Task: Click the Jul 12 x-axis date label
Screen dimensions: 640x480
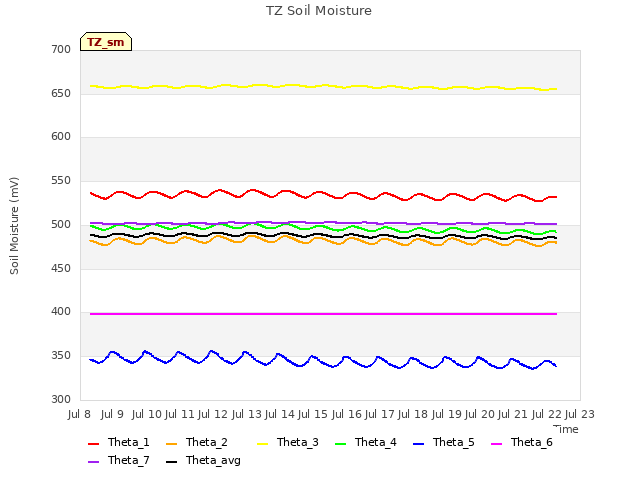Action: click(x=213, y=414)
